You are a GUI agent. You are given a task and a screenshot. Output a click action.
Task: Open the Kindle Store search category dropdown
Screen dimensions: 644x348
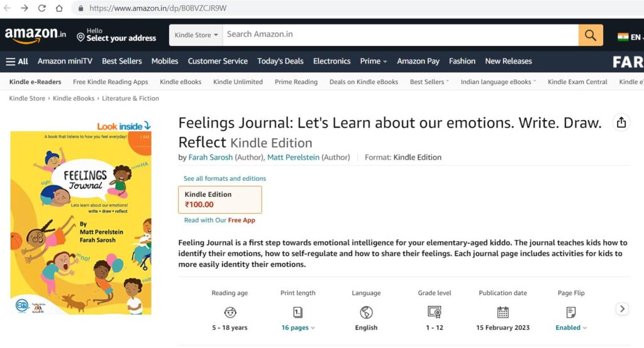tap(196, 35)
